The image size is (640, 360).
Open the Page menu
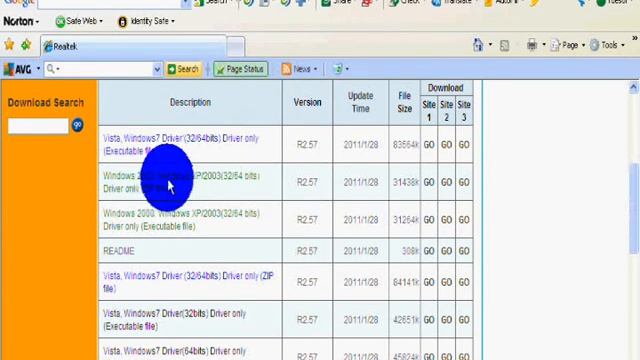(x=568, y=45)
